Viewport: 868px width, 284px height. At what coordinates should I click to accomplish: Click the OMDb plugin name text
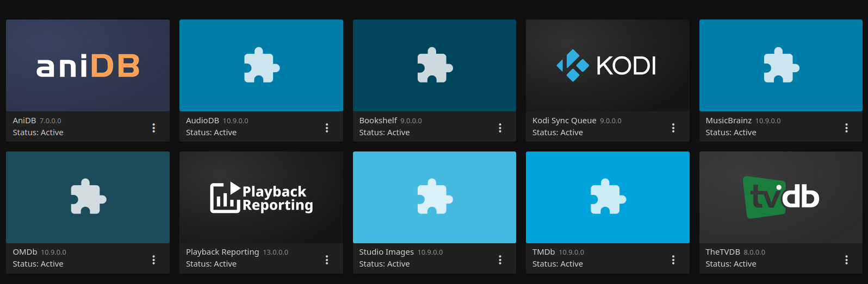point(25,252)
